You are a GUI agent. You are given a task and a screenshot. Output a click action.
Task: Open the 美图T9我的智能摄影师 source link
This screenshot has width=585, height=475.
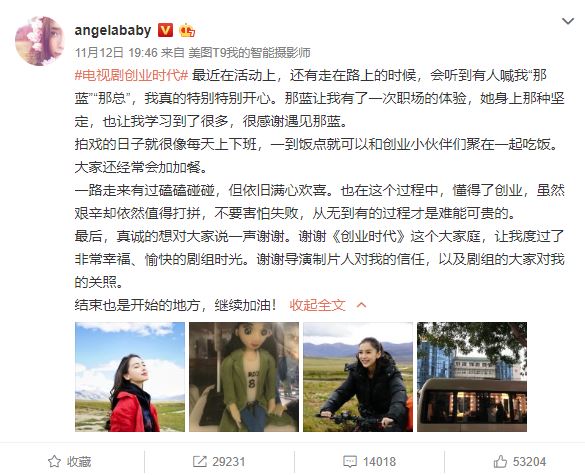[249, 53]
